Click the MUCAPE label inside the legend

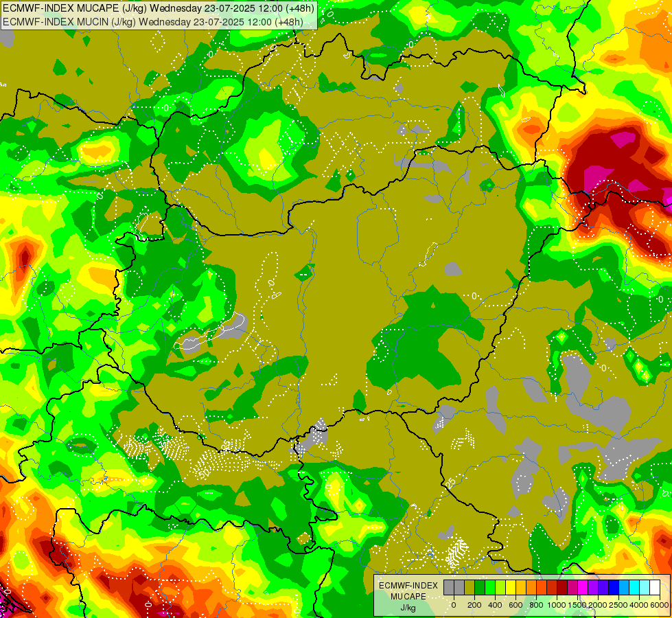click(x=408, y=597)
